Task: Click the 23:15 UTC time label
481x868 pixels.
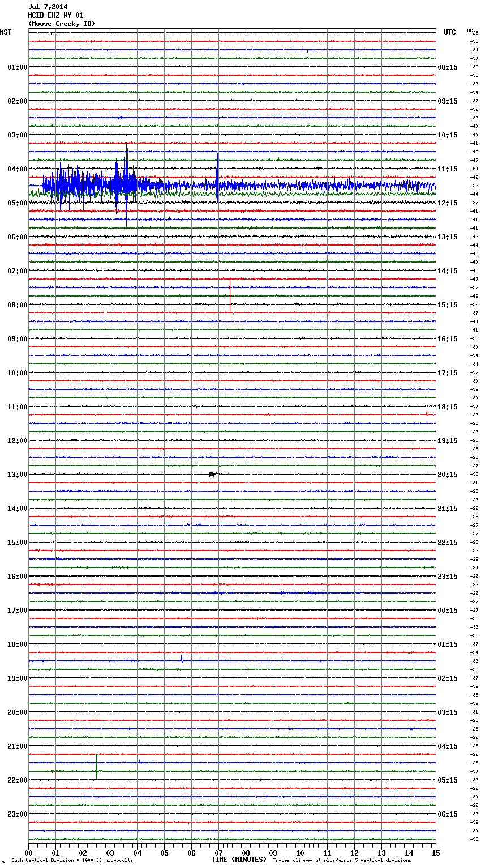Action: tap(448, 577)
